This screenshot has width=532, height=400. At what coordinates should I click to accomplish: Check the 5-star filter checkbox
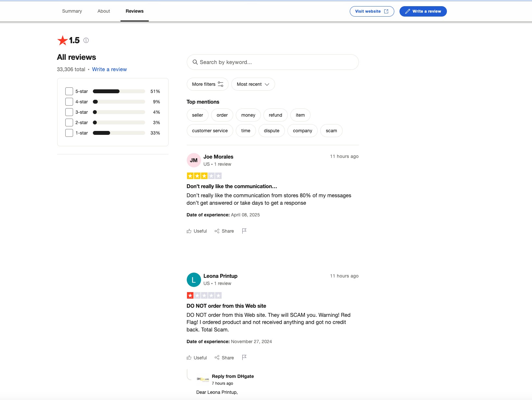click(x=69, y=91)
